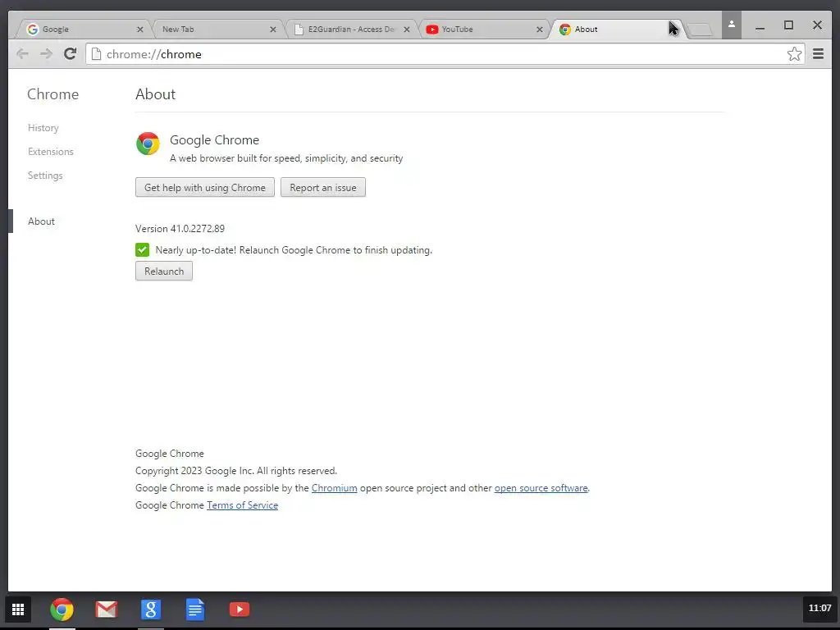Bookmark this page with the star icon

tap(794, 53)
